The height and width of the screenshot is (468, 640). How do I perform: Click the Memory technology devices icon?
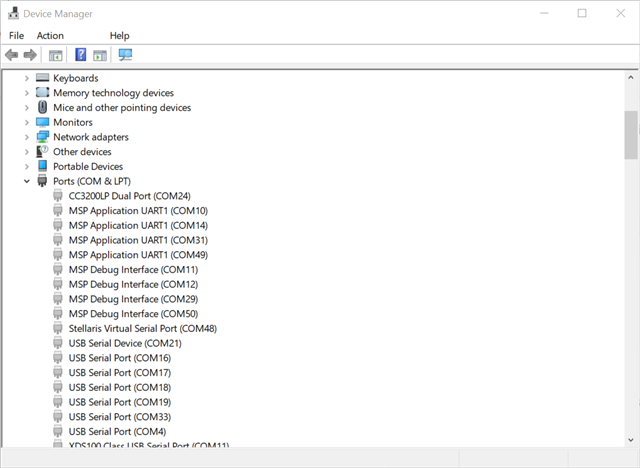click(42, 92)
